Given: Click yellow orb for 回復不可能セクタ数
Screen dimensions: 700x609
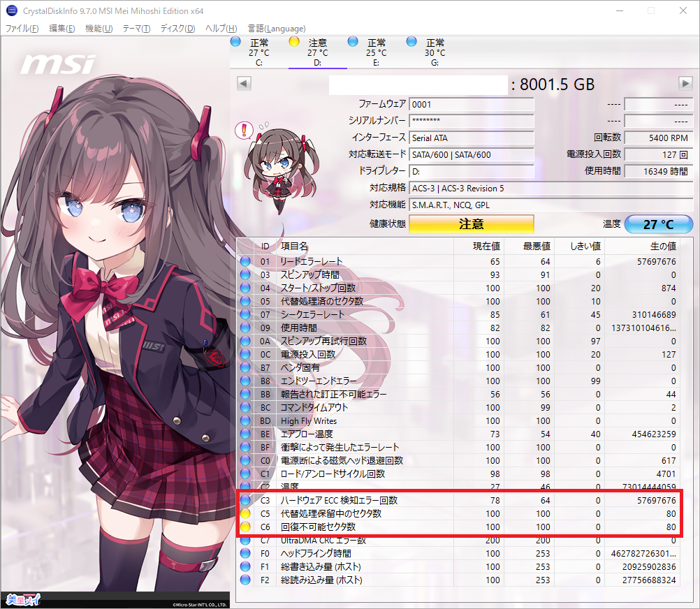Looking at the screenshot, I should click(x=245, y=527).
